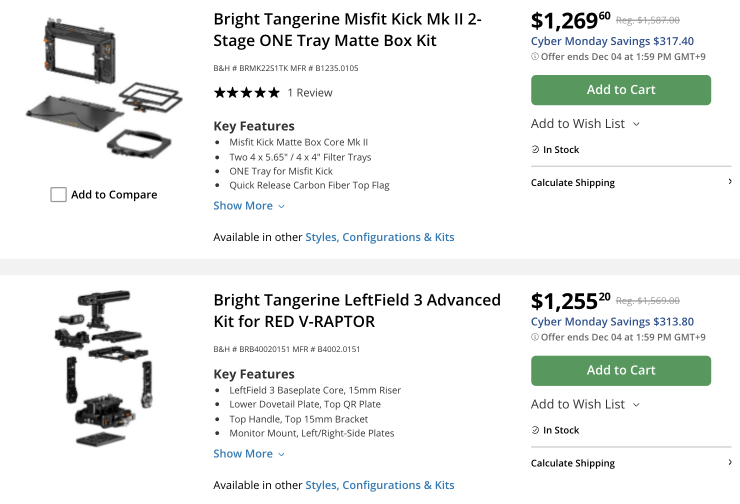Viewport: 740px width, 504px height.
Task: Open the LeftField 3 Advanced Kit product title
Action: pos(357,310)
